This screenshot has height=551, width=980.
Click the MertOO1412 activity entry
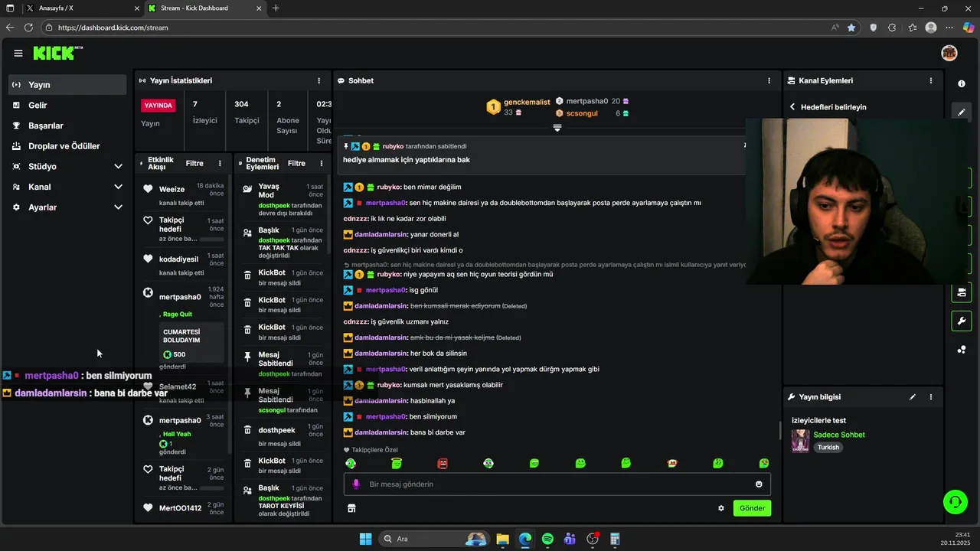183,508
